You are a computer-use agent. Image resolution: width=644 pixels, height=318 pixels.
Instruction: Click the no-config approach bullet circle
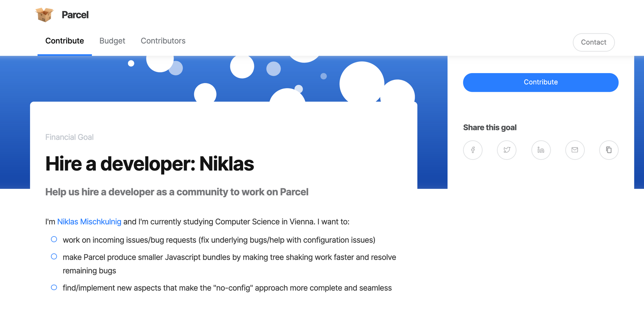click(x=54, y=287)
